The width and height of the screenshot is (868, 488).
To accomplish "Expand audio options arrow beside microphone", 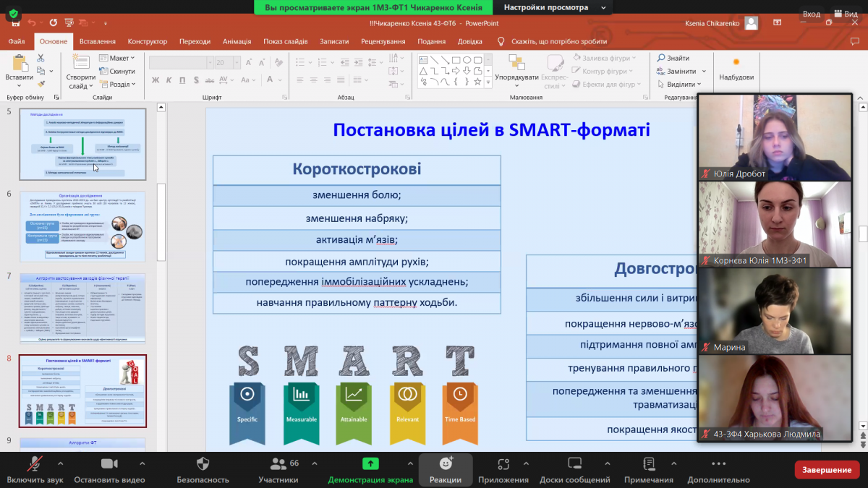I will pos(60,463).
